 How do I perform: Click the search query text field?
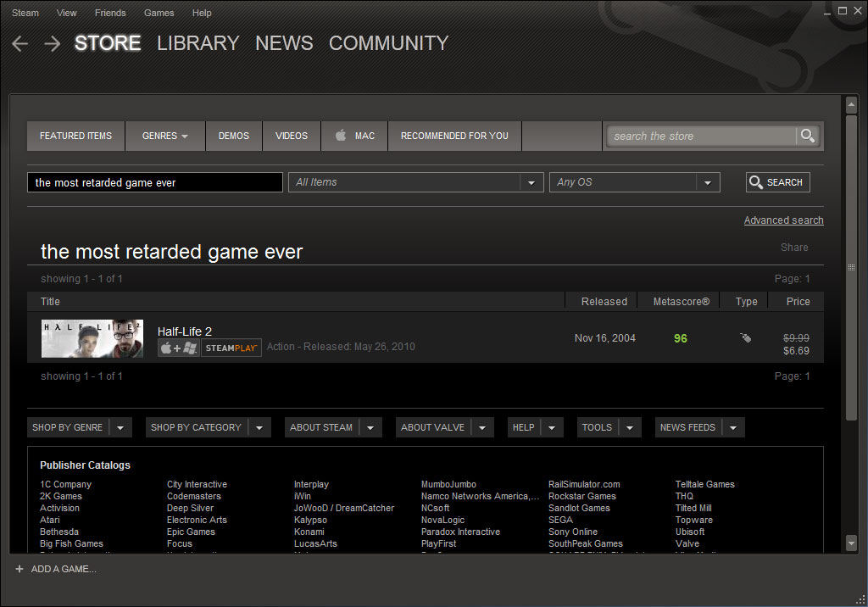click(154, 182)
